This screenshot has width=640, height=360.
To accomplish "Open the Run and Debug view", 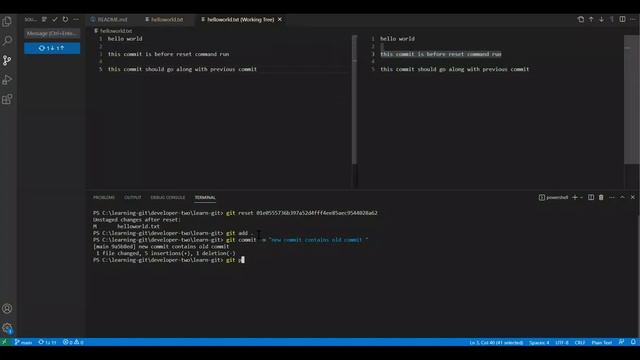I will (x=7, y=80).
